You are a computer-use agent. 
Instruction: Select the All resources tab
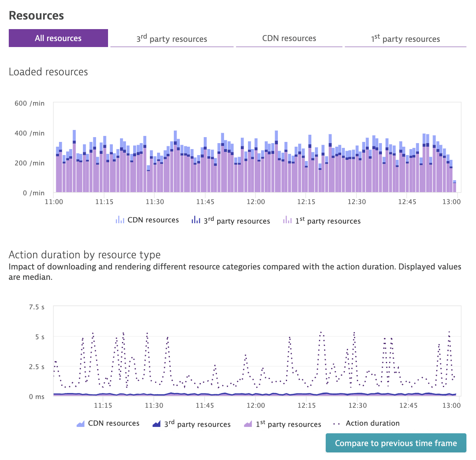click(58, 38)
